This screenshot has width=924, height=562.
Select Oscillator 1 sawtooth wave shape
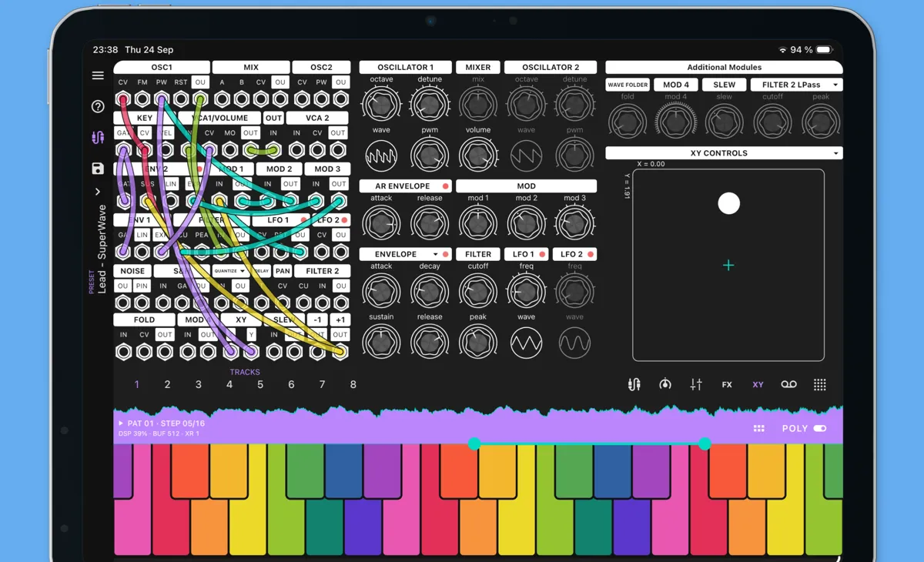pos(381,156)
